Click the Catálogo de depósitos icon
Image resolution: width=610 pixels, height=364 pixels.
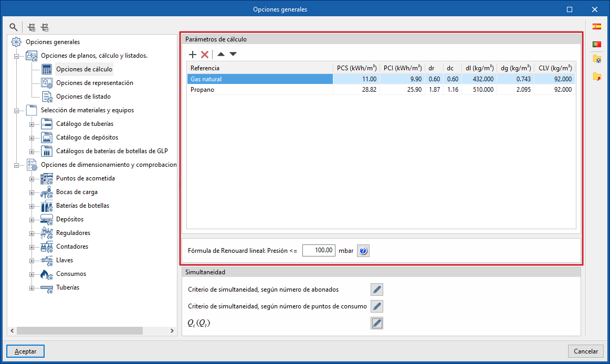(x=47, y=137)
